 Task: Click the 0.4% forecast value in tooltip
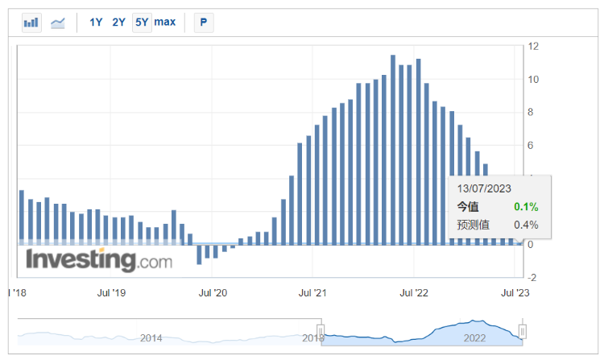pos(526,225)
